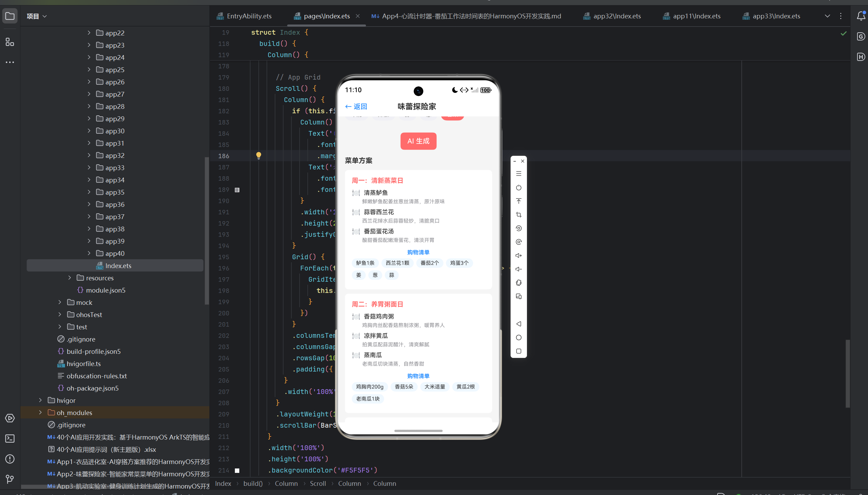Viewport: 868px width, 495px height.
Task: Open the Project tool window folder icon
Action: [x=10, y=16]
